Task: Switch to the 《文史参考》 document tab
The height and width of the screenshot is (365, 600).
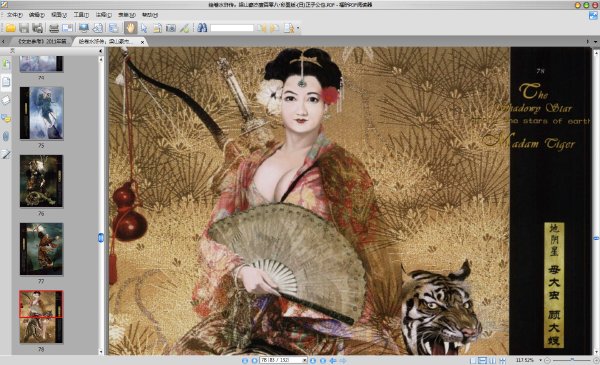Action: pyautogui.click(x=42, y=41)
